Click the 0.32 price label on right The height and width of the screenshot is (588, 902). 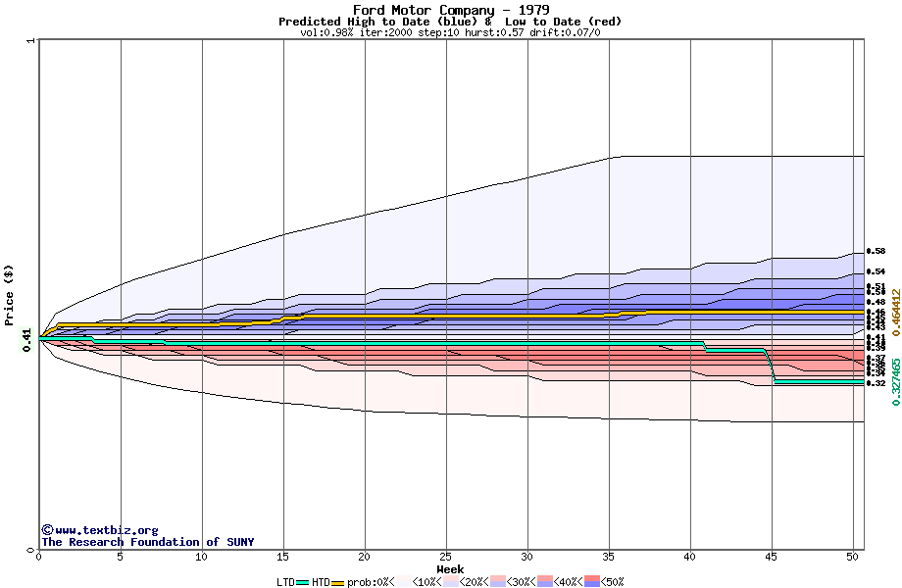coord(876,383)
